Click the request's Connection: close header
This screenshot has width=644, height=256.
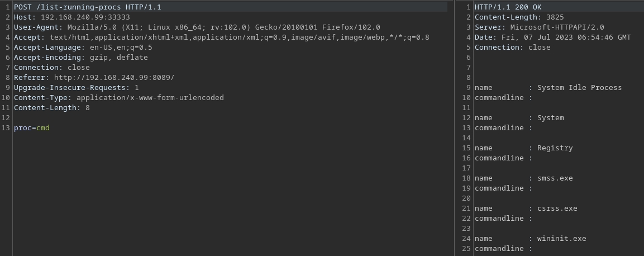point(51,68)
